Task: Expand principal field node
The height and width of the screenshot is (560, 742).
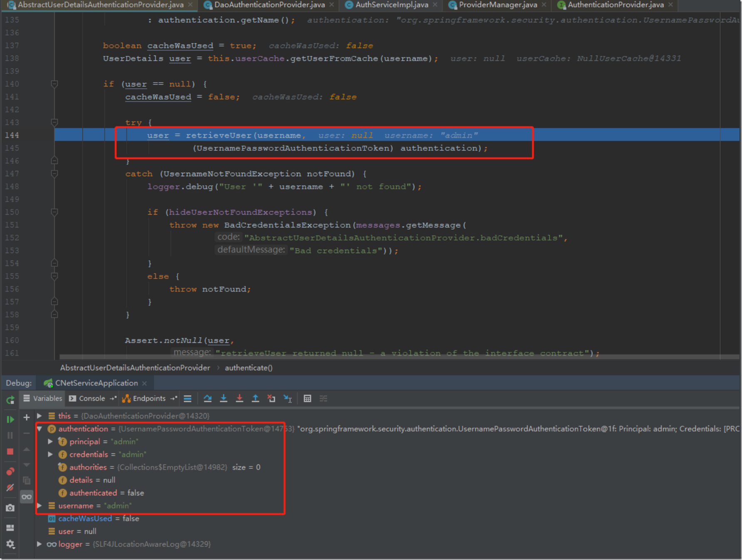Action: 50,441
